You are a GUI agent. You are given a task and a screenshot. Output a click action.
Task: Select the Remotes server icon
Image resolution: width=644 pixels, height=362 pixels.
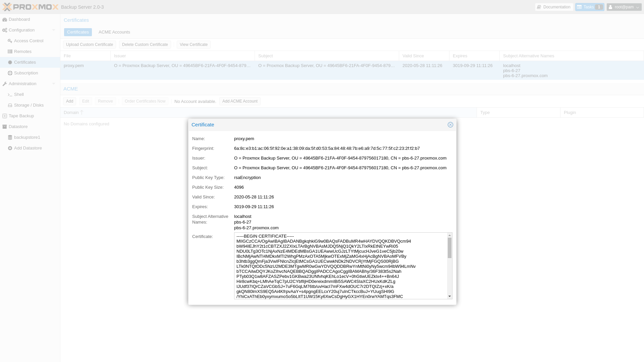click(x=10, y=52)
